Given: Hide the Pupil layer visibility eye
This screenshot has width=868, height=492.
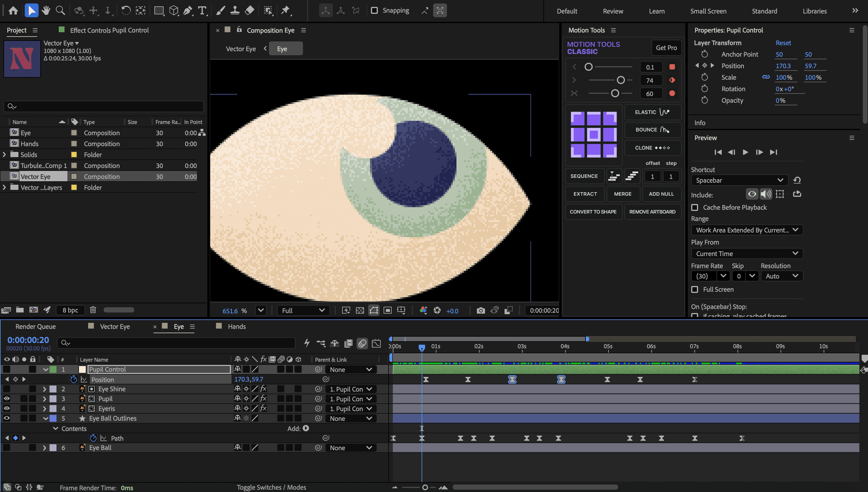Looking at the screenshot, I should pos(6,399).
